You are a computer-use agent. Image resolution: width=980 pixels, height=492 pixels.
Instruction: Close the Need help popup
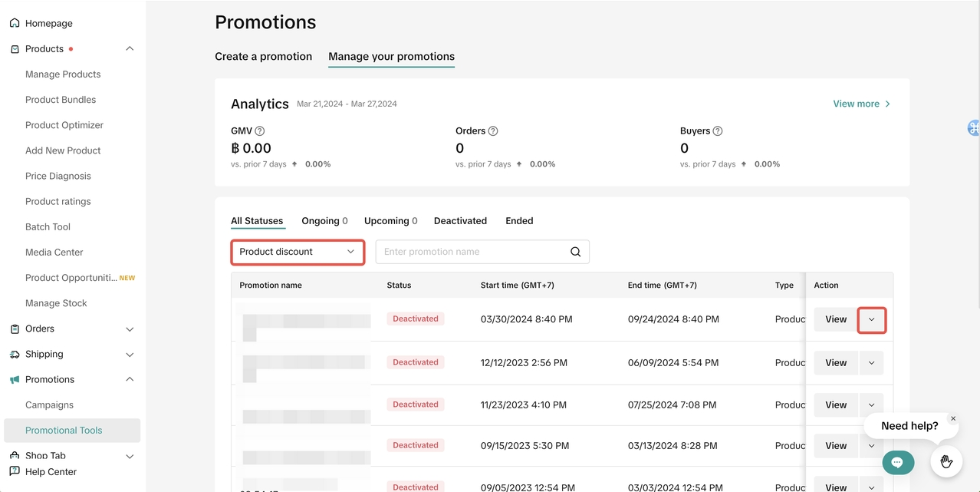pos(953,419)
